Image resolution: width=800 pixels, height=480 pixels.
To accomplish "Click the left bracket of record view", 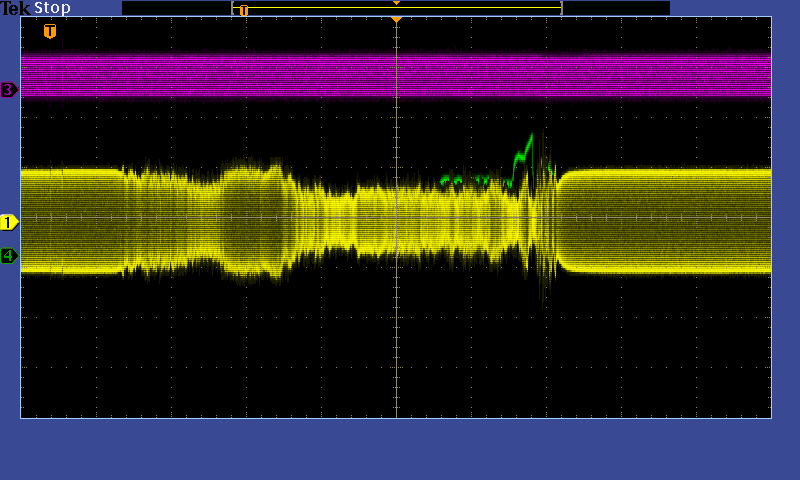I will click(x=233, y=8).
